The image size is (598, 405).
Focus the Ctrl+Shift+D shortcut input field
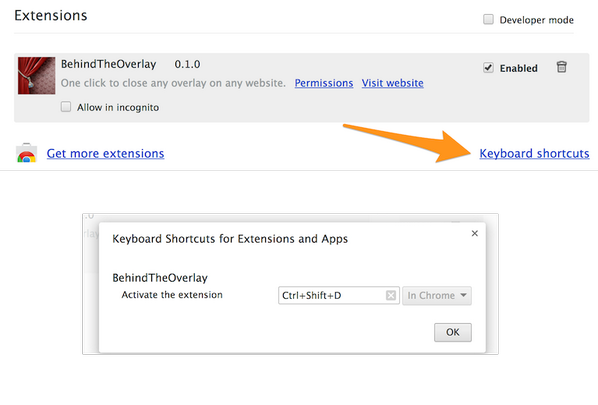(339, 296)
